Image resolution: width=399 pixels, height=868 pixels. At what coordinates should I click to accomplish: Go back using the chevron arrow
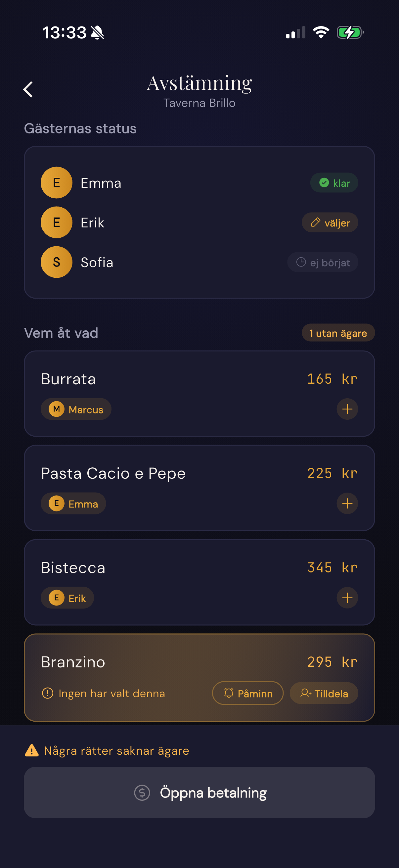pos(28,89)
